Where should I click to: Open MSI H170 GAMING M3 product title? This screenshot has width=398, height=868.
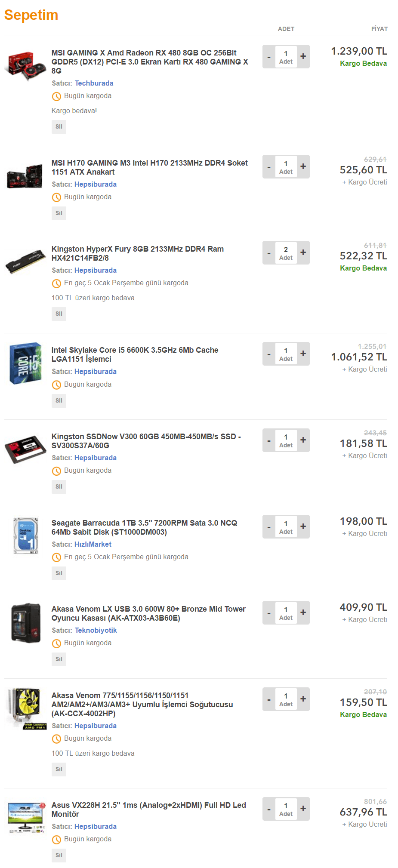pyautogui.click(x=149, y=167)
